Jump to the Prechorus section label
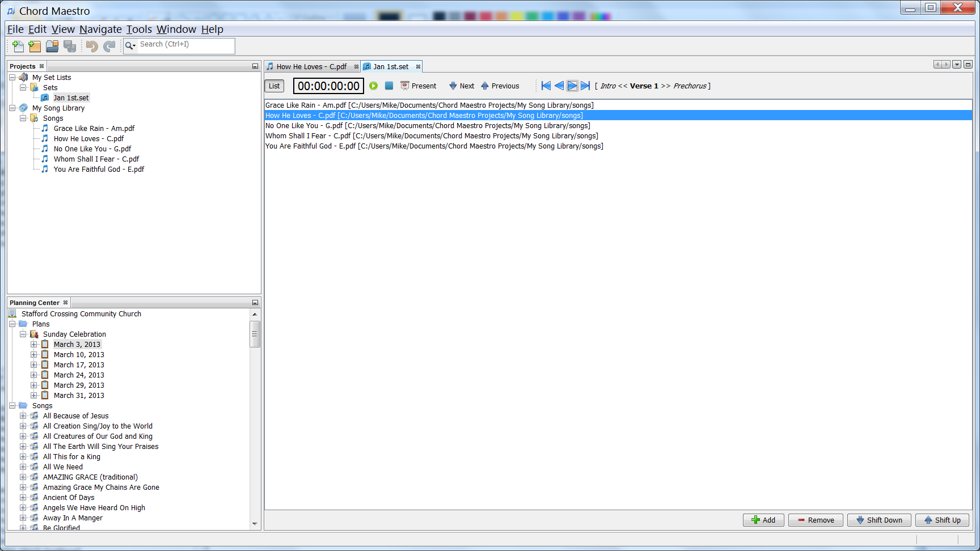Screen dimensions: 980x551 [x=690, y=86]
